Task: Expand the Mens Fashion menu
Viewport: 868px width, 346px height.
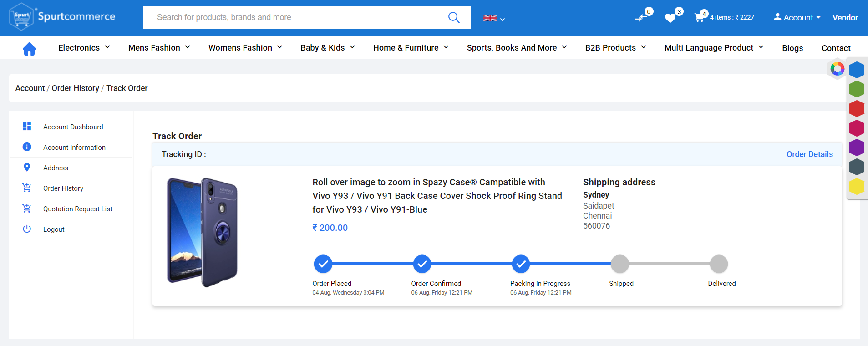Action: coord(159,48)
